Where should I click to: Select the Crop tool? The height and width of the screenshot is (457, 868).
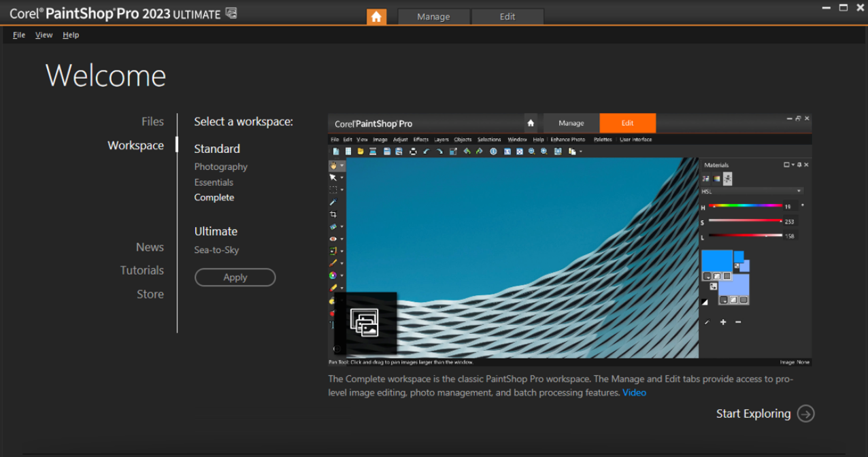pyautogui.click(x=333, y=214)
